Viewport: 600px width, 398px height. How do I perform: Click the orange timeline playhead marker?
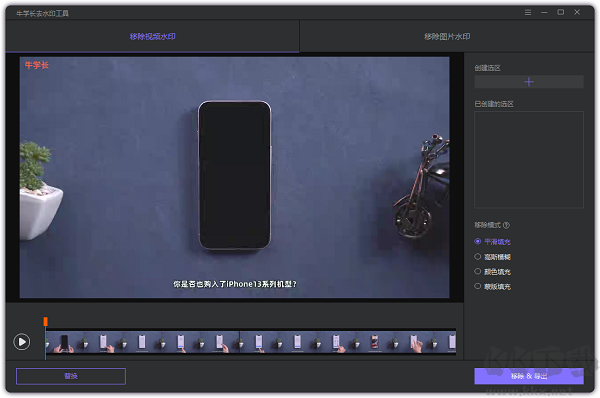46,321
